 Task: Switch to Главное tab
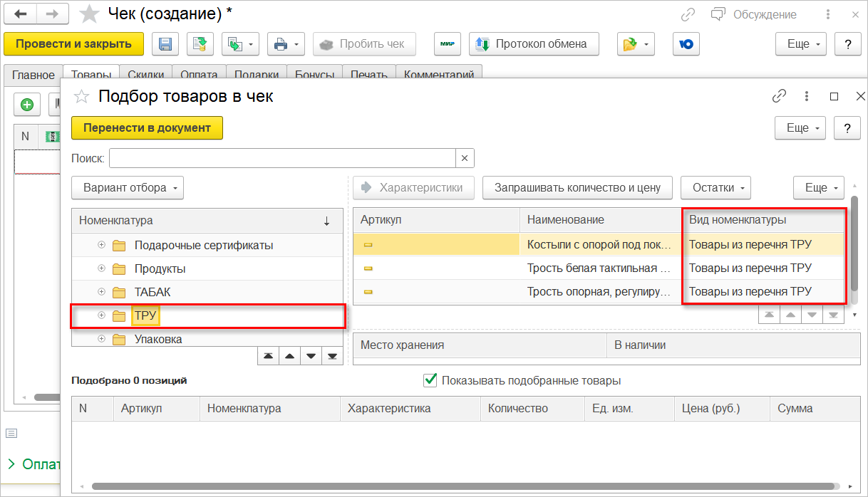coord(33,75)
